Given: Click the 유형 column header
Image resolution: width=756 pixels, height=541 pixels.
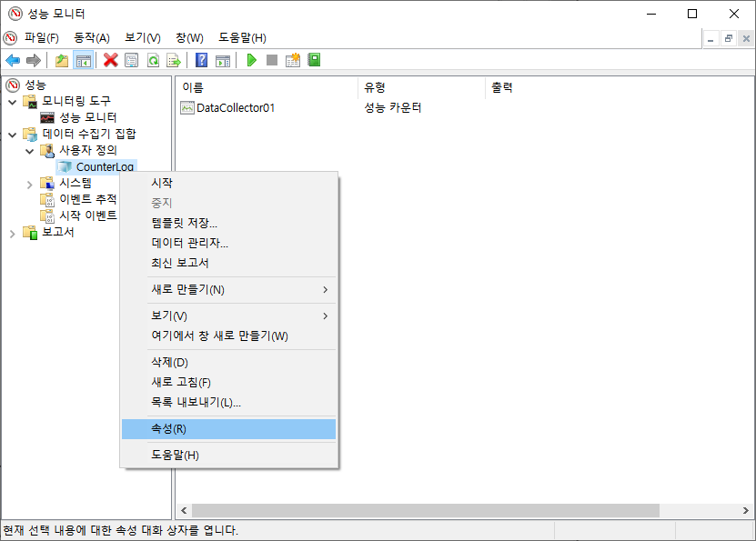Looking at the screenshot, I should tap(422, 87).
